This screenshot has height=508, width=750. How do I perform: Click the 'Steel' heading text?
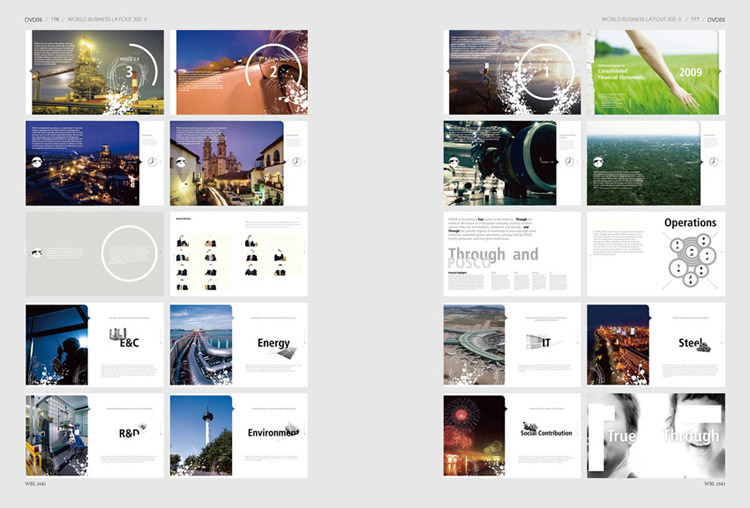coord(690,342)
